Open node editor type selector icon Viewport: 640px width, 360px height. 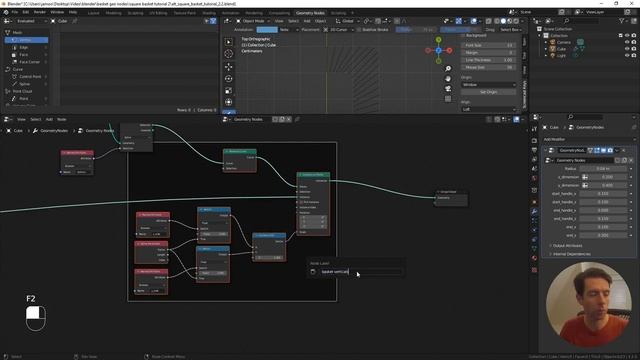coord(8,119)
